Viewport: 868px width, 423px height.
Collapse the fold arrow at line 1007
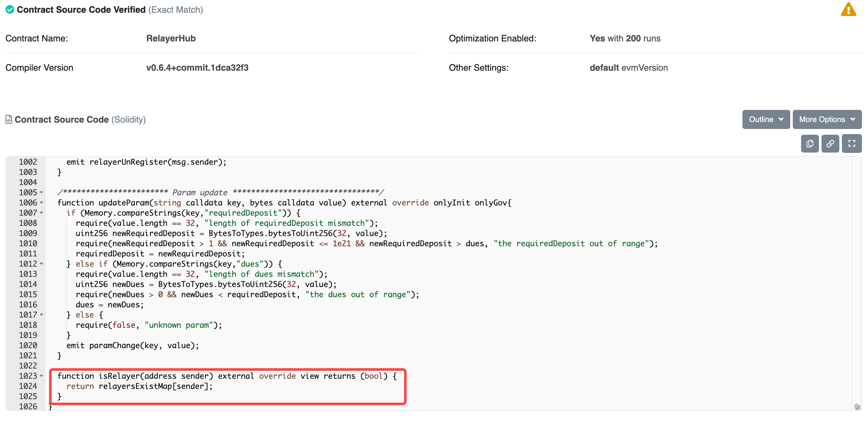click(41, 213)
